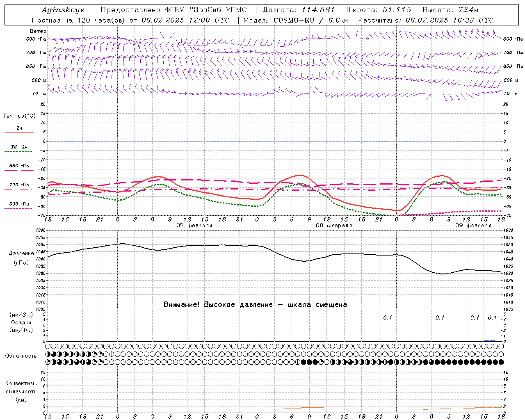Select the elevation text Высота: 724м

450,10
